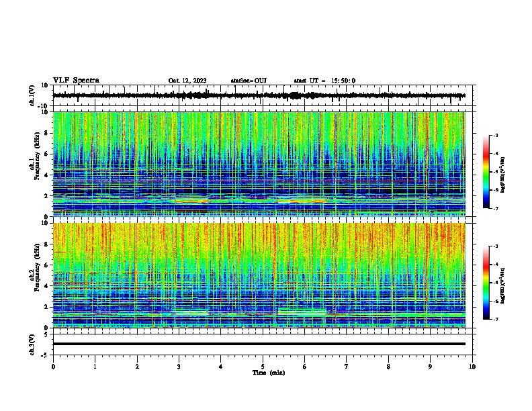Image resolution: width=532 pixels, height=411 pixels.
Task: Click time axis tick label "1"
Action: point(95,367)
